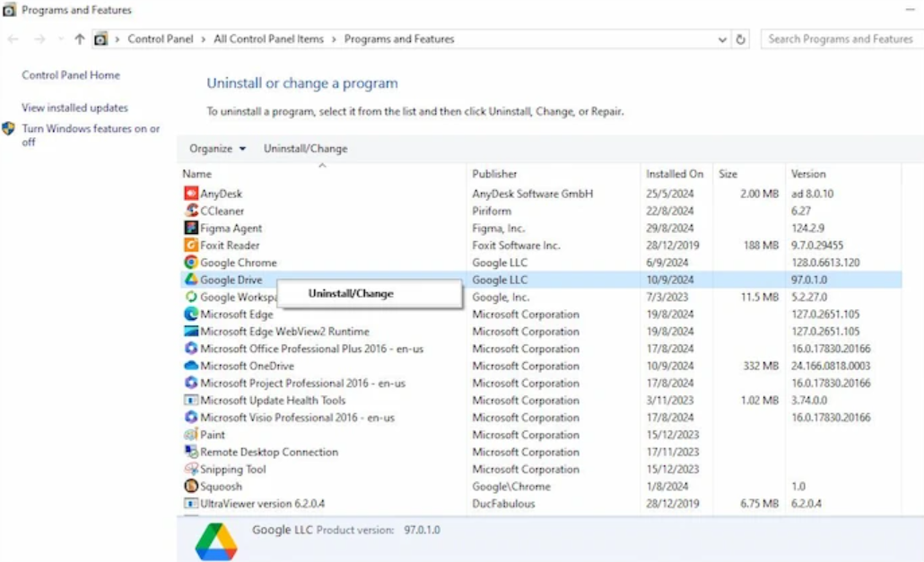Click the Google Chrome icon in list
This screenshot has height=562, width=924.
point(191,262)
